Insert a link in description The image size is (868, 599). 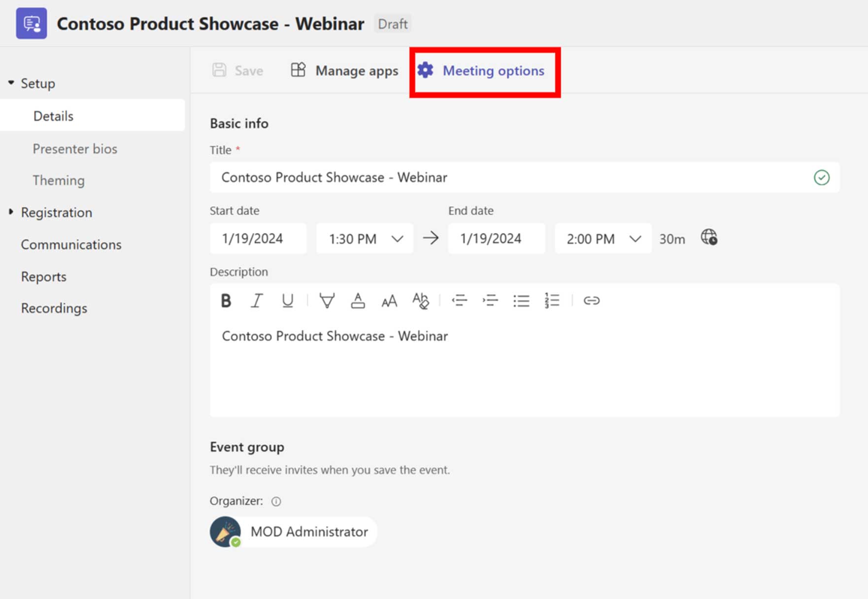592,300
